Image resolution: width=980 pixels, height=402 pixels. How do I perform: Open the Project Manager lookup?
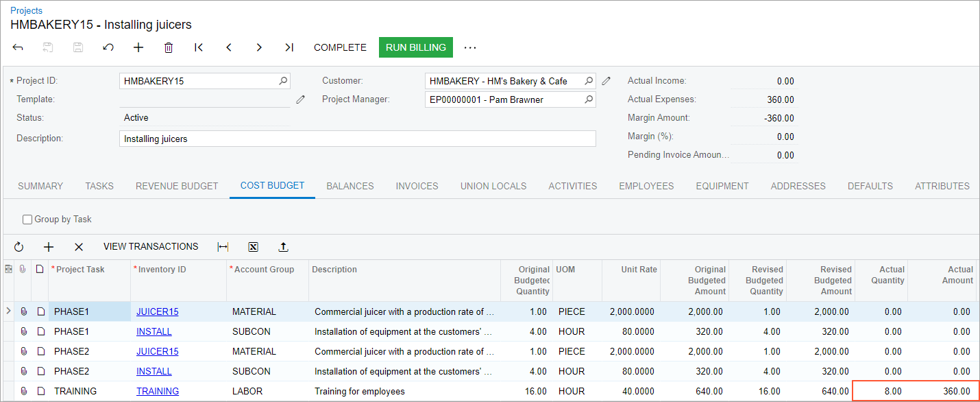point(588,99)
